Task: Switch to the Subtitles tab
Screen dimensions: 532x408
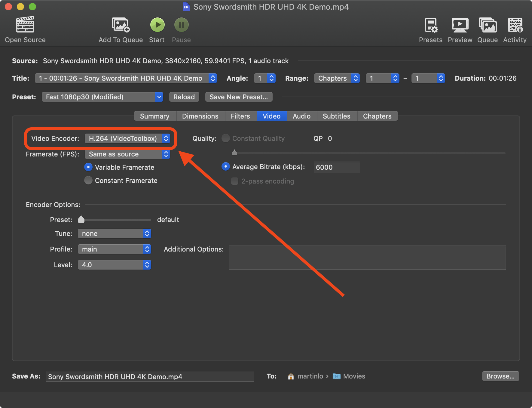Action: click(337, 116)
